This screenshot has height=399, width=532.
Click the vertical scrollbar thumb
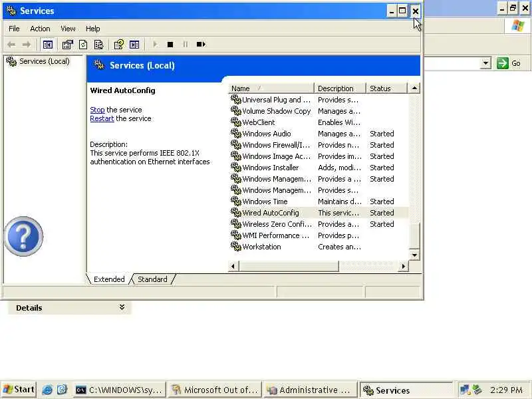414,235
